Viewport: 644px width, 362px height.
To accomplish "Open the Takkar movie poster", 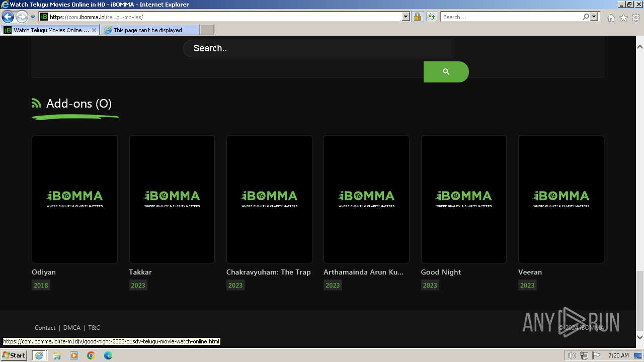I will pos(172,199).
